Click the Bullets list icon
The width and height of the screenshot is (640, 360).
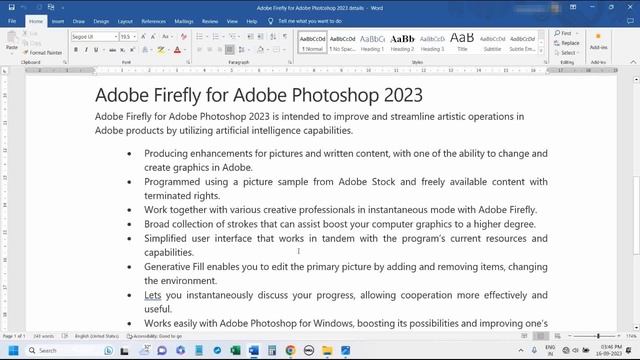[200, 37]
